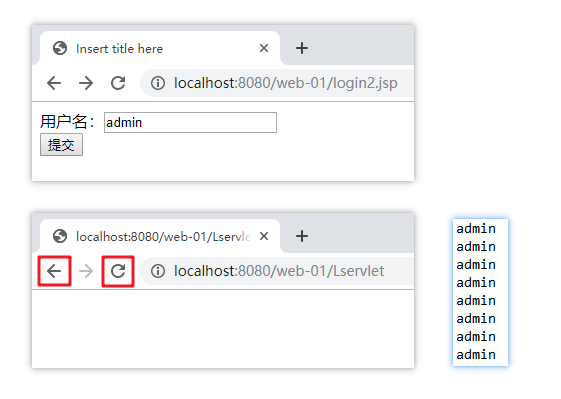The width and height of the screenshot is (561, 399).
Task: Open new tab in the lower browser window
Action: (302, 236)
